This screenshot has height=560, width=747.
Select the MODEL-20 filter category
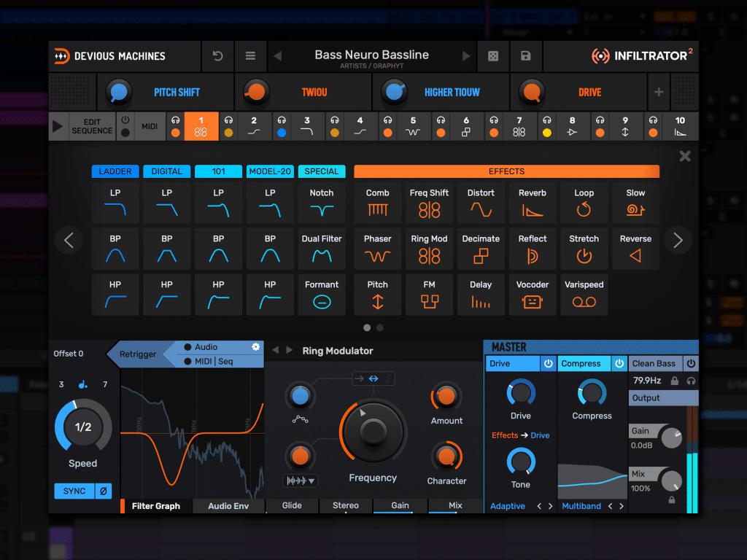[x=270, y=171]
